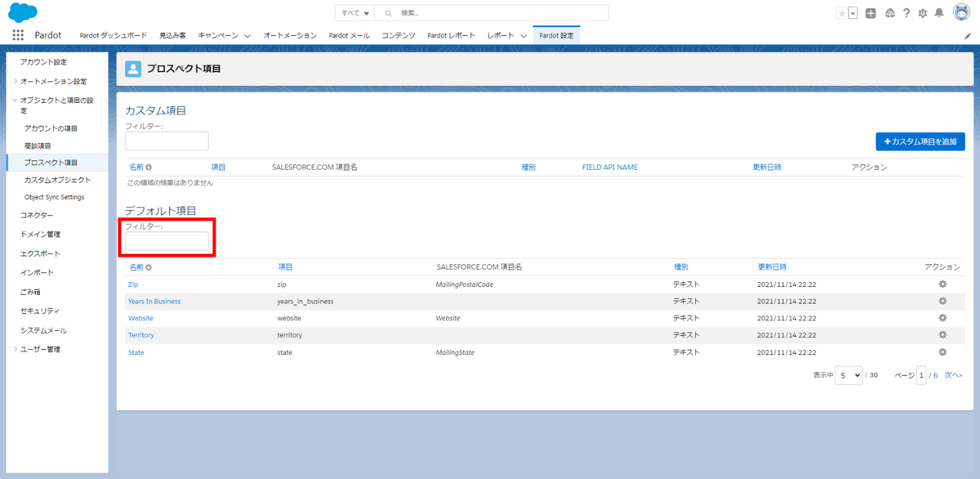Open the レポート tab dropdown chevron
Image resolution: width=980 pixels, height=479 pixels.
pos(523,36)
